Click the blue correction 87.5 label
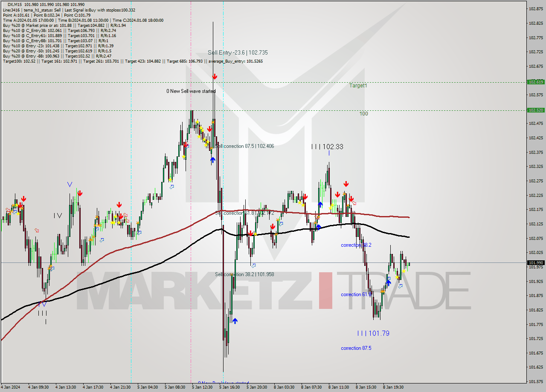This screenshot has width=546, height=392. click(x=356, y=348)
